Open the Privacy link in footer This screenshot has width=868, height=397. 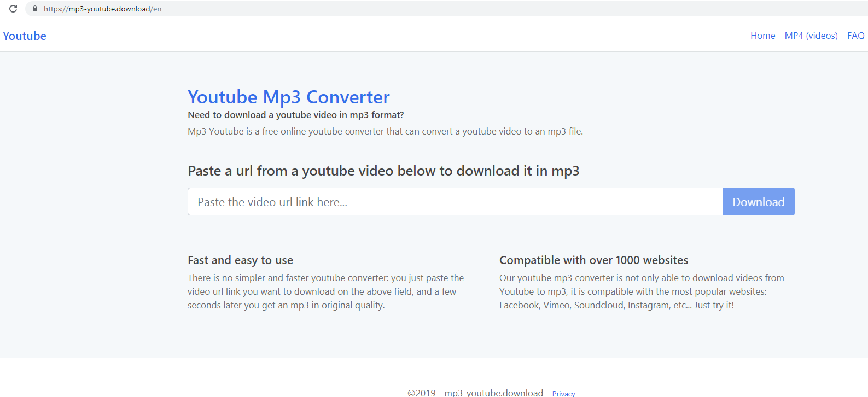[x=563, y=393]
